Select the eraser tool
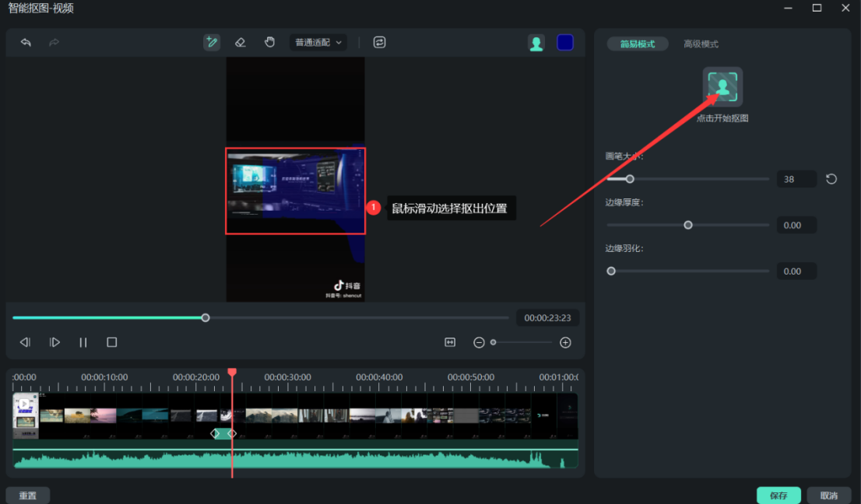The width and height of the screenshot is (861, 504). pos(241,43)
